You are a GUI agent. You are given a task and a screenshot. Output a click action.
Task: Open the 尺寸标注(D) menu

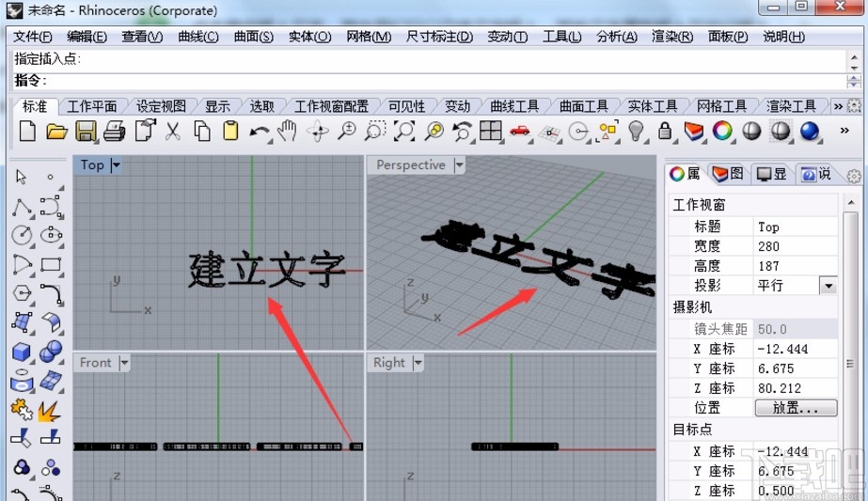coord(439,37)
